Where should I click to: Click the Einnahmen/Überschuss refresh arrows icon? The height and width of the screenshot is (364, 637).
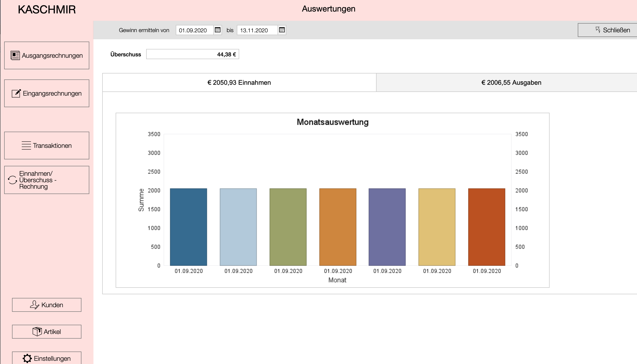click(12, 180)
